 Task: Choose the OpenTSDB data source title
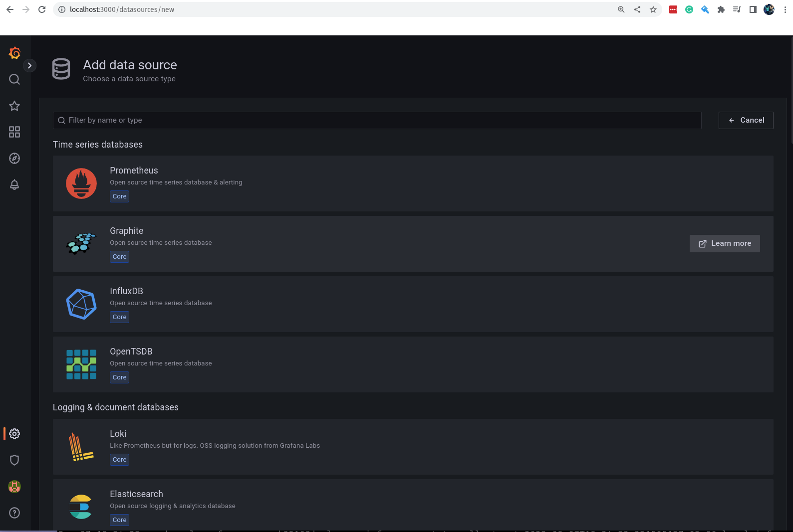point(131,352)
